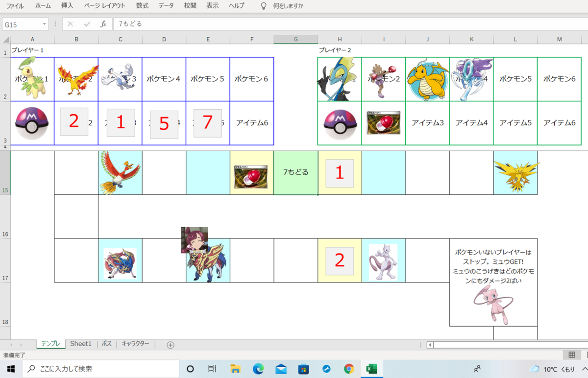This screenshot has height=378, width=588.
Task: Open Google Chrome from the taskbar
Action: pos(349,369)
